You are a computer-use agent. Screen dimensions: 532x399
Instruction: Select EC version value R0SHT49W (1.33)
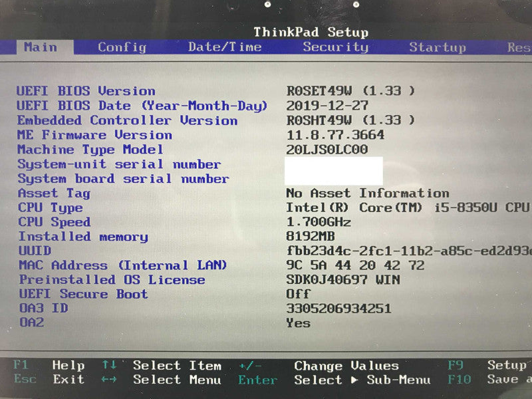pos(350,120)
